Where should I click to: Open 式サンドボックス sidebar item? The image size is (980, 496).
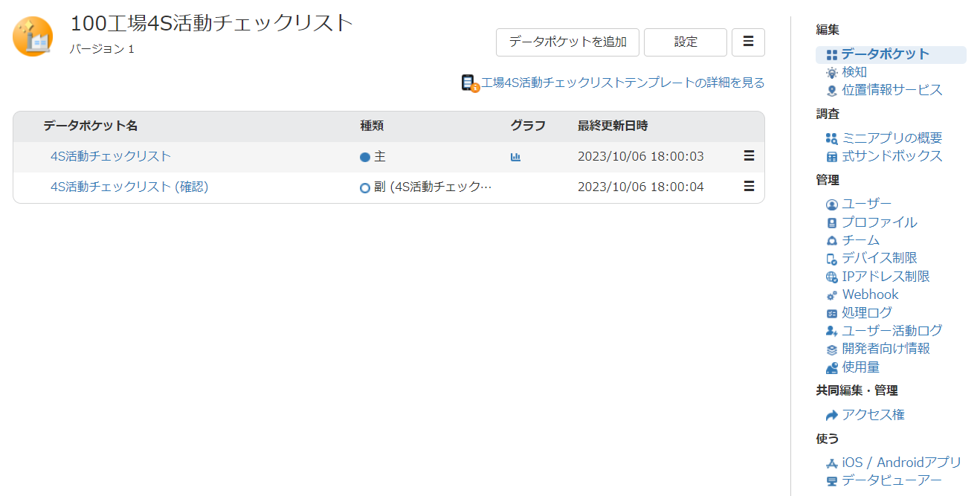892,156
